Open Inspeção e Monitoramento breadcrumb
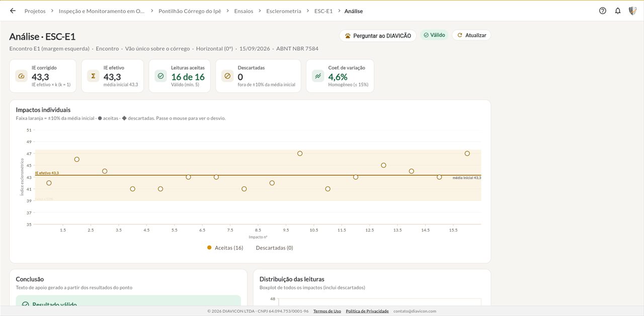Viewport: 644px width, 316px height. click(x=101, y=11)
